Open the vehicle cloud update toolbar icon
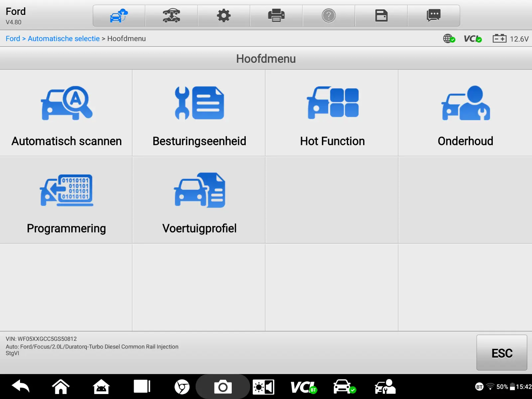Viewport: 532px width, 399px height. pos(119,16)
